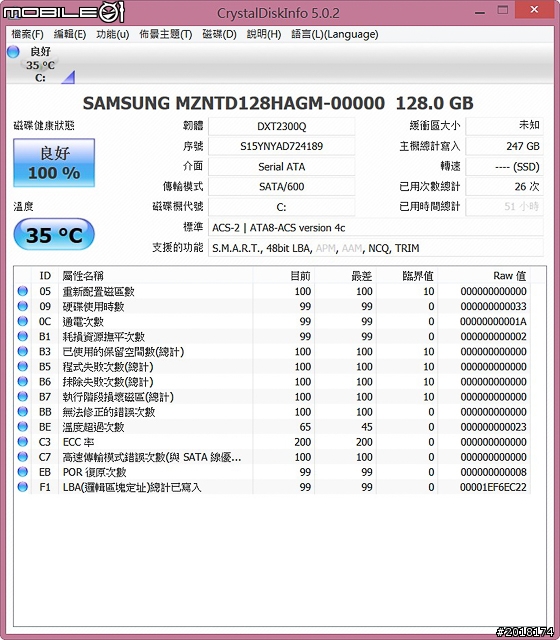Click status orb of attribute BB row
Image resolution: width=560 pixels, height=640 pixels.
coord(22,412)
